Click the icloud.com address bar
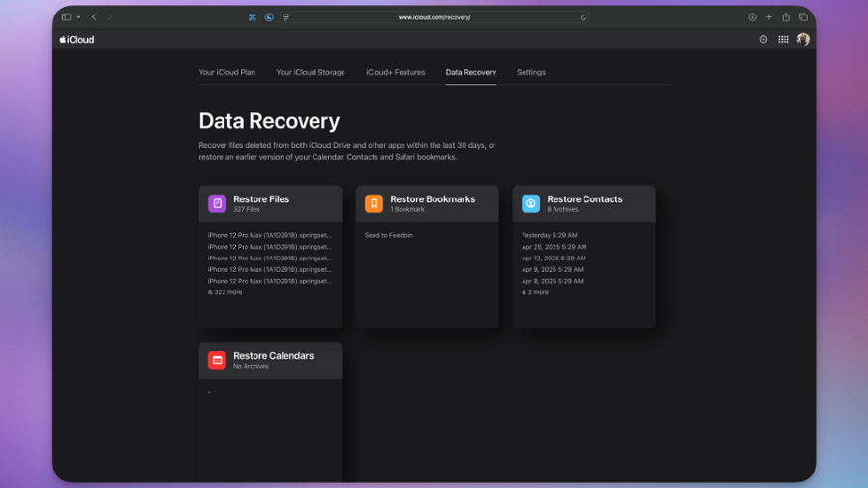Image resolution: width=868 pixels, height=488 pixels. pos(434,17)
